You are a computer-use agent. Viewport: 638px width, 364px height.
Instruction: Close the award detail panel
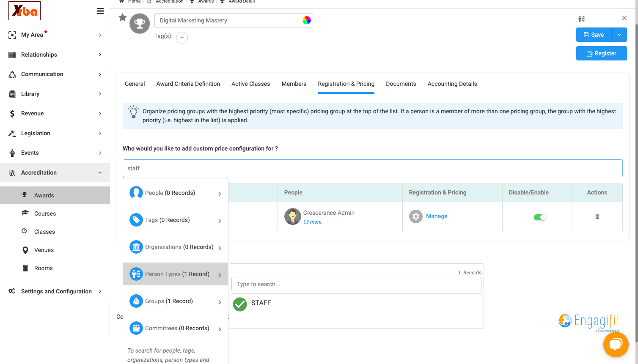tap(624, 18)
